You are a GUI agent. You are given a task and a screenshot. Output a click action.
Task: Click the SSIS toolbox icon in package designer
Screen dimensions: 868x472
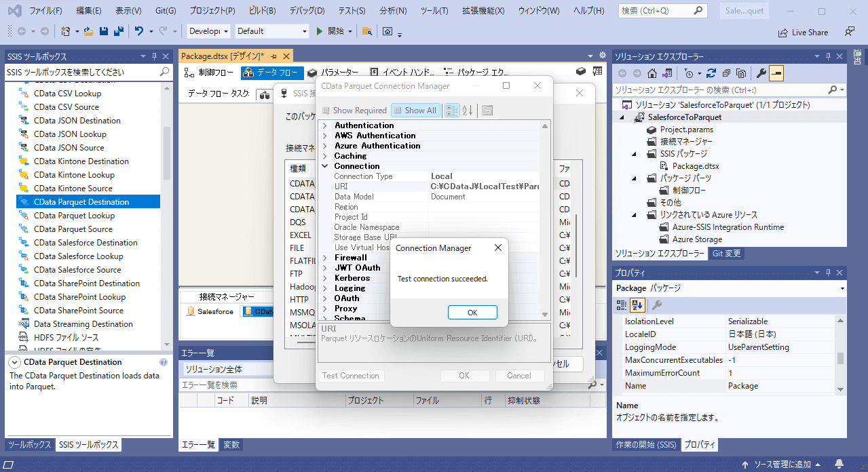[581, 71]
